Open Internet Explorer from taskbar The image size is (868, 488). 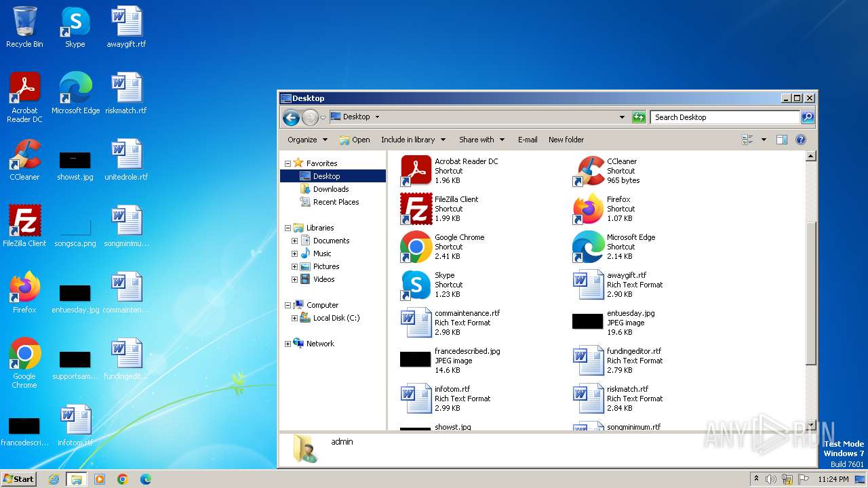[54, 479]
